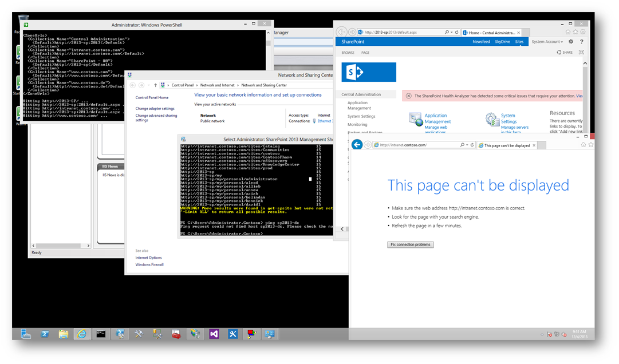Open address dropdown in intranet.contoso.com browser
Image resolution: width=619 pixels, height=364 pixels.
(467, 145)
